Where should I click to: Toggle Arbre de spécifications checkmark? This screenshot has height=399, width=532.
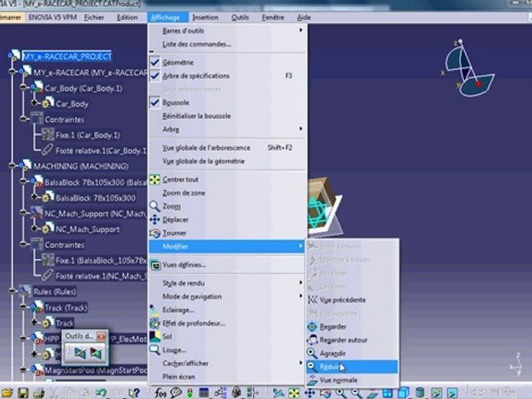155,76
